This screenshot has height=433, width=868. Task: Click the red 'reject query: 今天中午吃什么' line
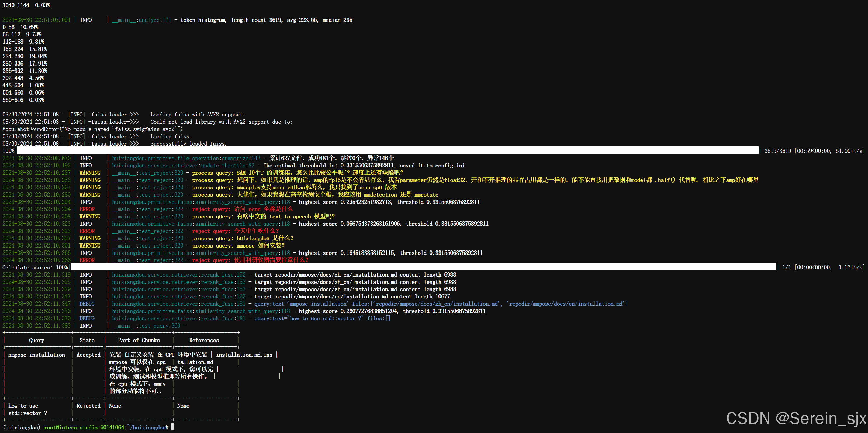coord(235,231)
